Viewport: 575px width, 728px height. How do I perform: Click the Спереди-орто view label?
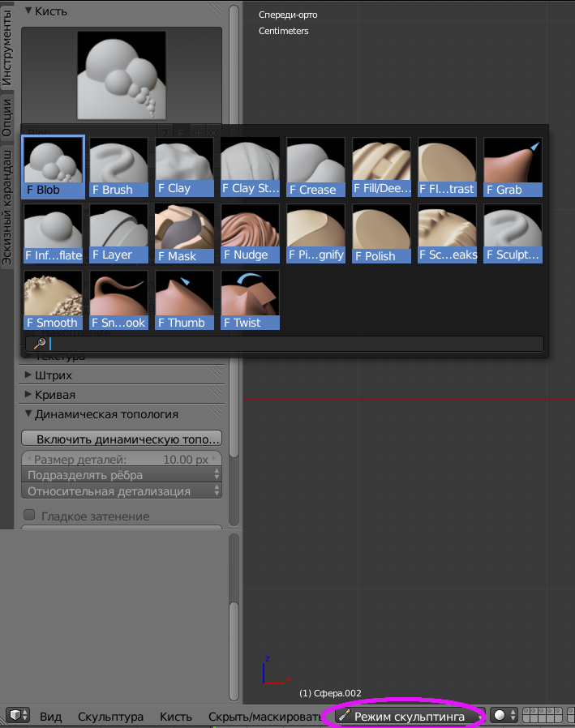pos(288,15)
